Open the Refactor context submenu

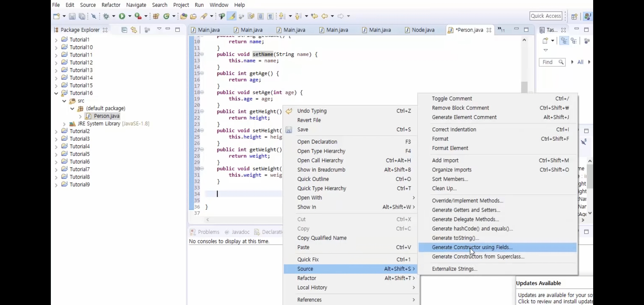click(350, 278)
